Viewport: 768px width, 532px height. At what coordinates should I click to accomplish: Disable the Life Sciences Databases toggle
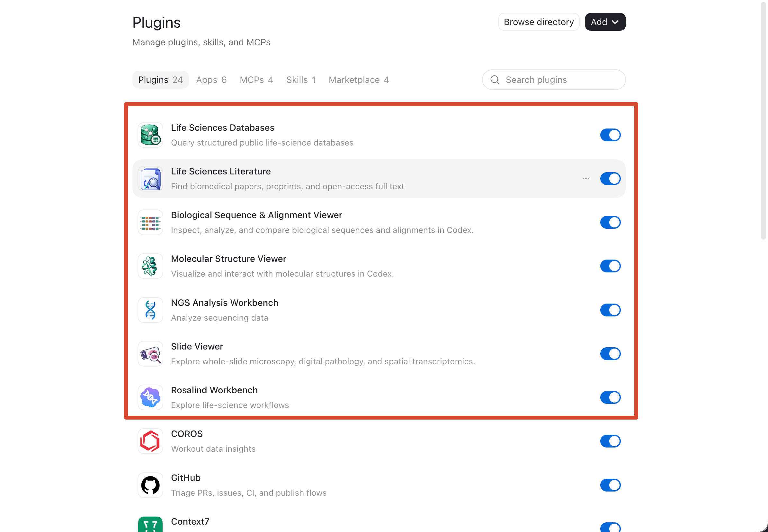click(x=610, y=135)
